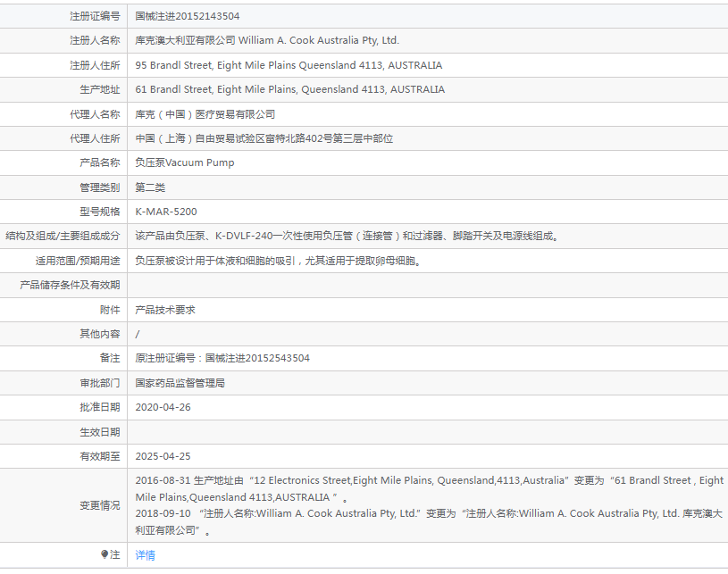
Task: Select intended use text about 卵母细胞
Action: point(278,261)
